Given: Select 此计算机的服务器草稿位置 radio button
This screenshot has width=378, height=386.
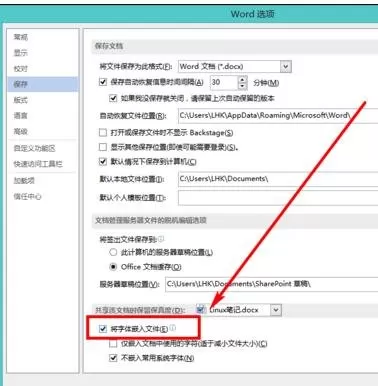Looking at the screenshot, I should point(113,252).
